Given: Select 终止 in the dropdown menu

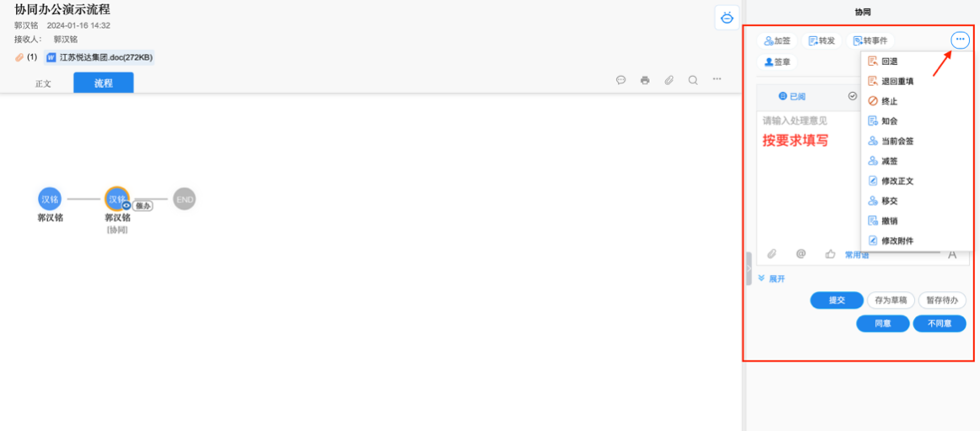Looking at the screenshot, I should click(889, 101).
